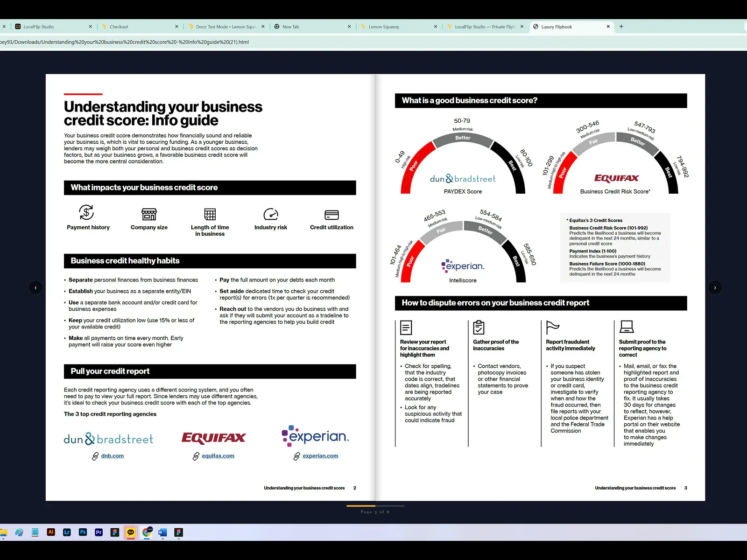Click the browser address bar URL
747x560 pixels.
[x=124, y=42]
